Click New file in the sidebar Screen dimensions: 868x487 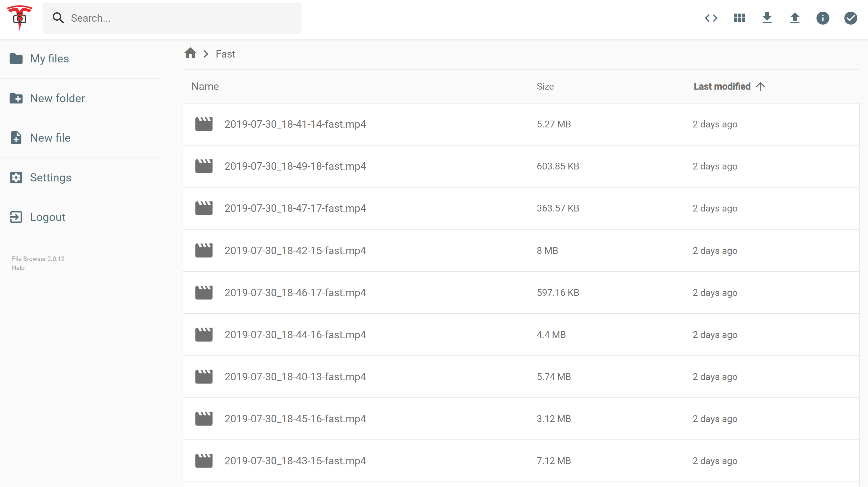coord(50,138)
